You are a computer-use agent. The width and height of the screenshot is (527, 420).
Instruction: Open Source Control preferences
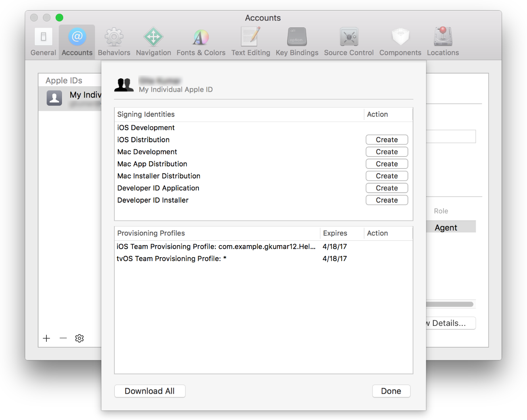coord(349,43)
